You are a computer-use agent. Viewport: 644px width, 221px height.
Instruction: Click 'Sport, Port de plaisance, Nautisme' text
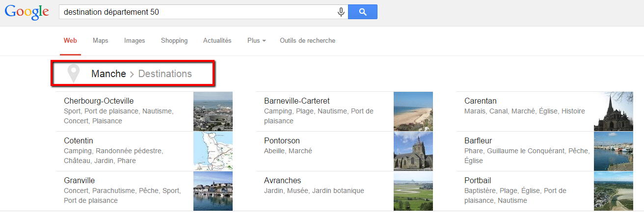pos(119,111)
